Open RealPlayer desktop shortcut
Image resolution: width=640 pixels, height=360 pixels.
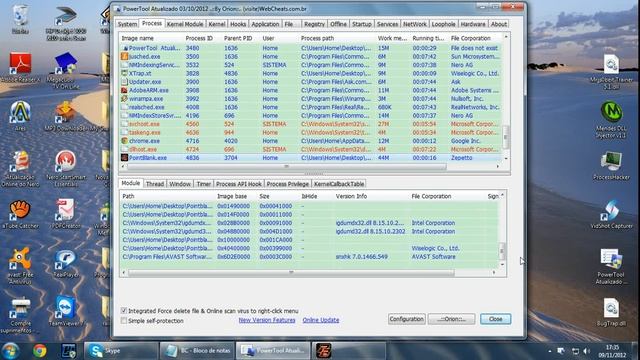coord(66,264)
